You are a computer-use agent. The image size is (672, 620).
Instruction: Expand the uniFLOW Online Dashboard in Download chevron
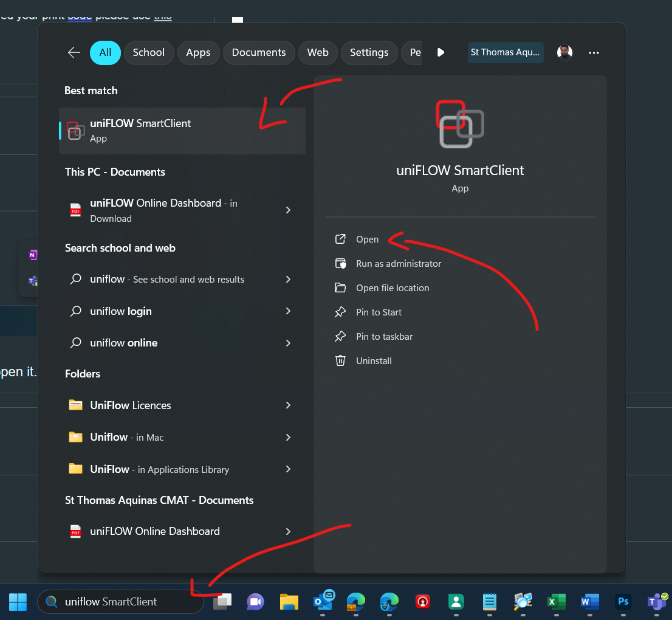[288, 210]
